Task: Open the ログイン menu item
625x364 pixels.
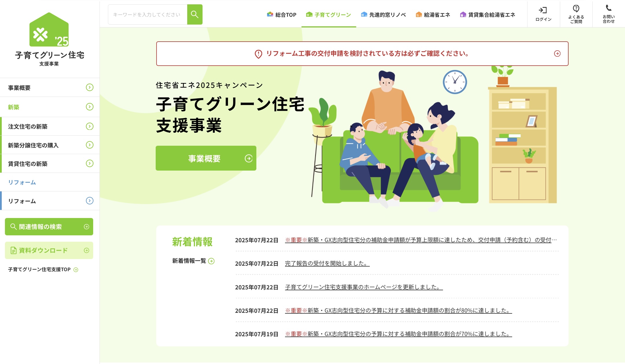Action: point(543,14)
